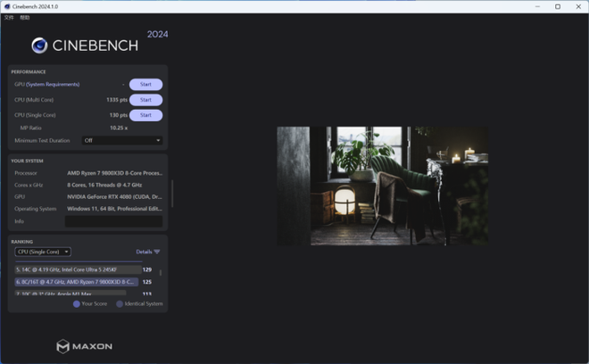Start the GPU benchmark test
The width and height of the screenshot is (589, 364).
coord(145,84)
